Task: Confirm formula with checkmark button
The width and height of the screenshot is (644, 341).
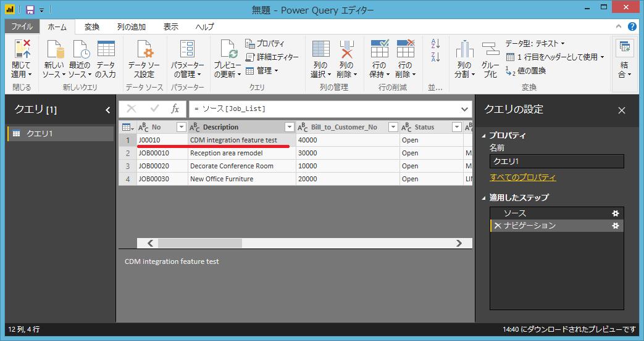Action: click(x=154, y=109)
